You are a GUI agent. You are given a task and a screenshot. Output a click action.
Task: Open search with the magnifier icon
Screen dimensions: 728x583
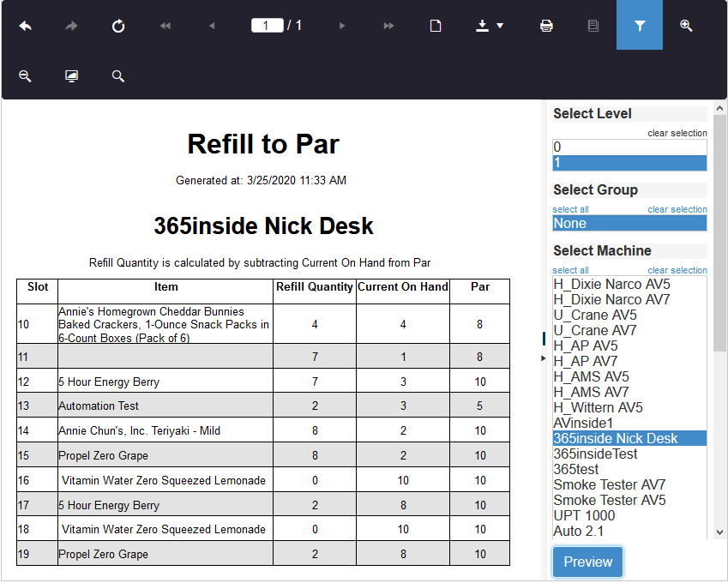point(118,75)
